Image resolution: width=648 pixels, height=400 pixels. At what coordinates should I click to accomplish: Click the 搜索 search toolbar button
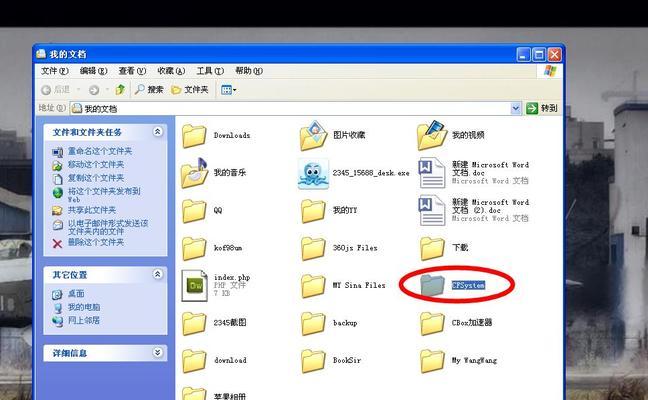pos(149,89)
